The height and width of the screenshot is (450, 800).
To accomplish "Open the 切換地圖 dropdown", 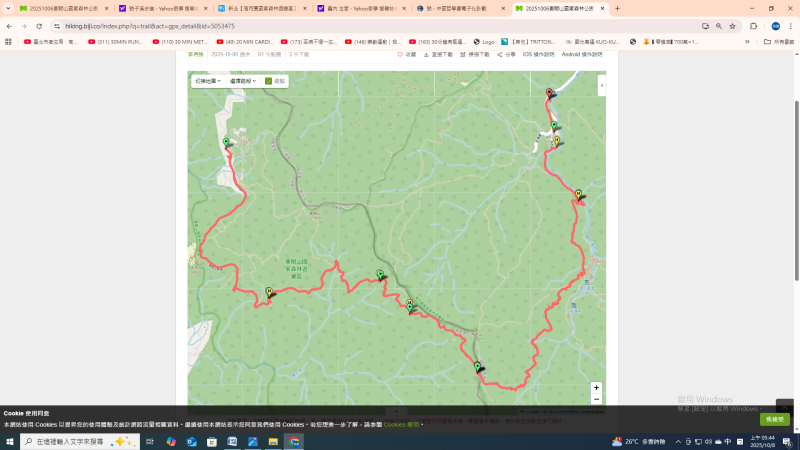I will click(x=207, y=81).
